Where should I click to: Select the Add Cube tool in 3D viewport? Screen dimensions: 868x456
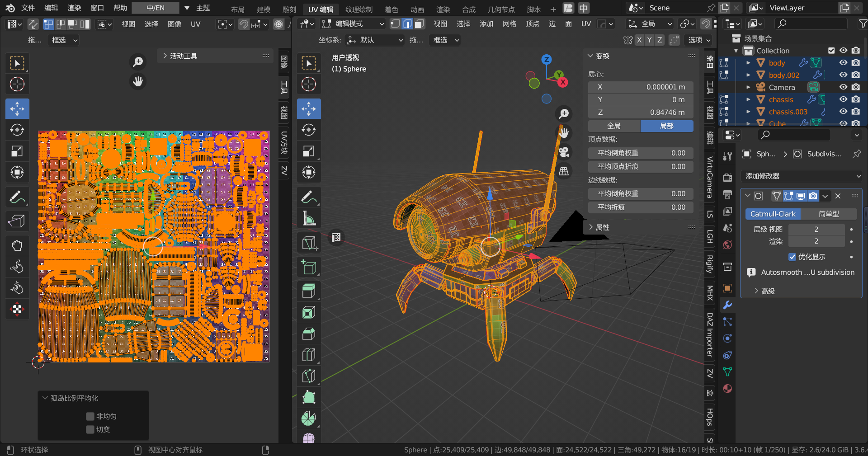(x=309, y=267)
